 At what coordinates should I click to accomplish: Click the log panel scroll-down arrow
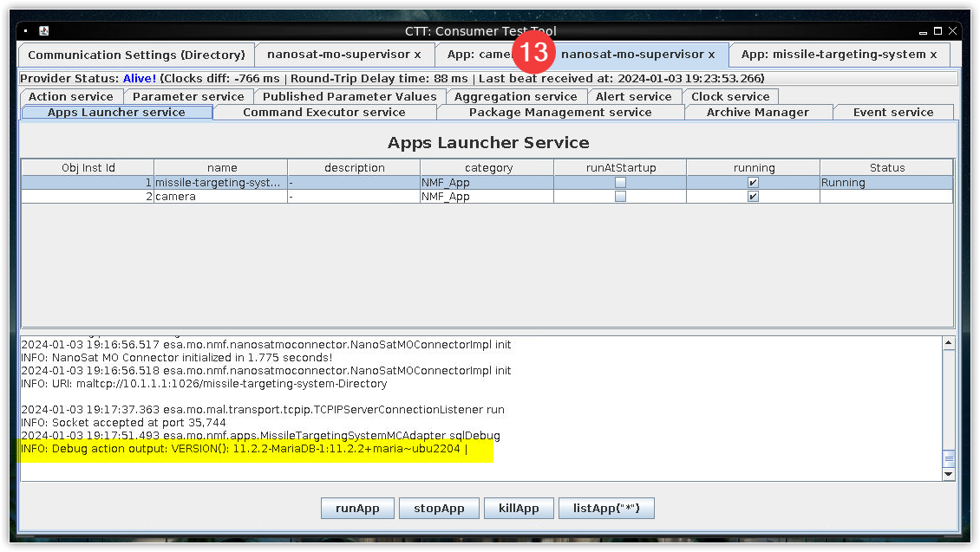(x=948, y=474)
